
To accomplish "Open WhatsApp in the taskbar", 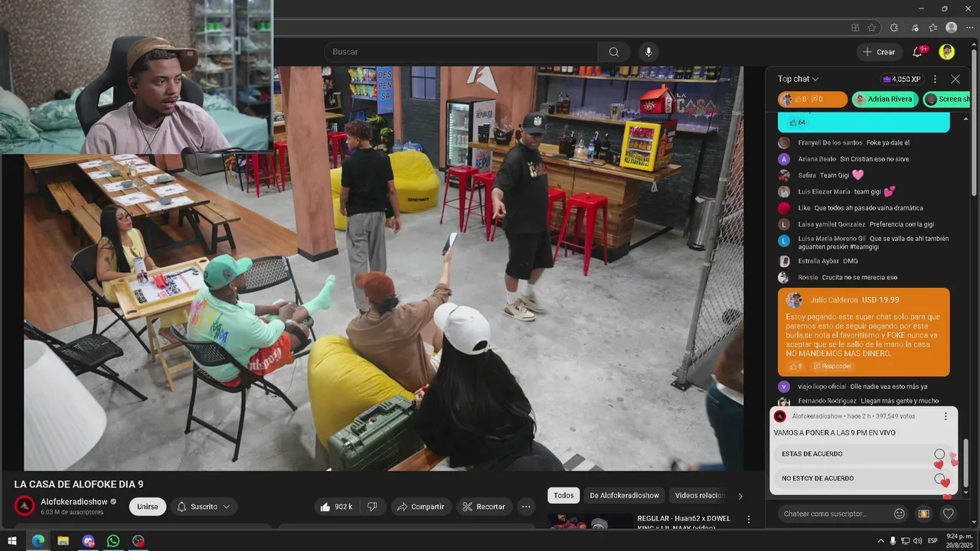I will click(113, 541).
